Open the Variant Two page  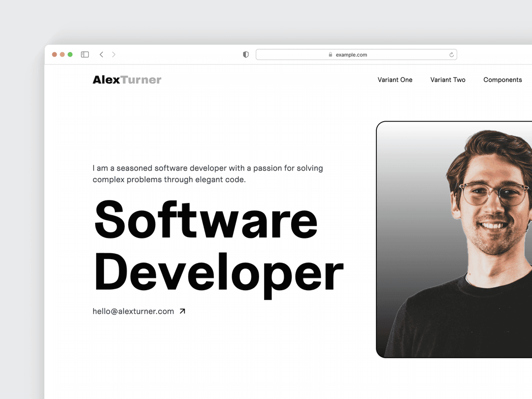point(448,79)
